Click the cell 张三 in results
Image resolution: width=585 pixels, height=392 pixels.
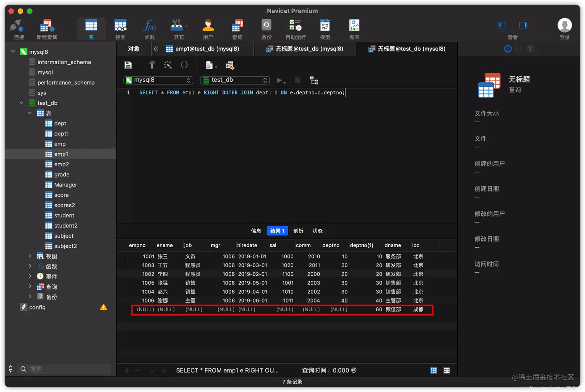click(162, 256)
